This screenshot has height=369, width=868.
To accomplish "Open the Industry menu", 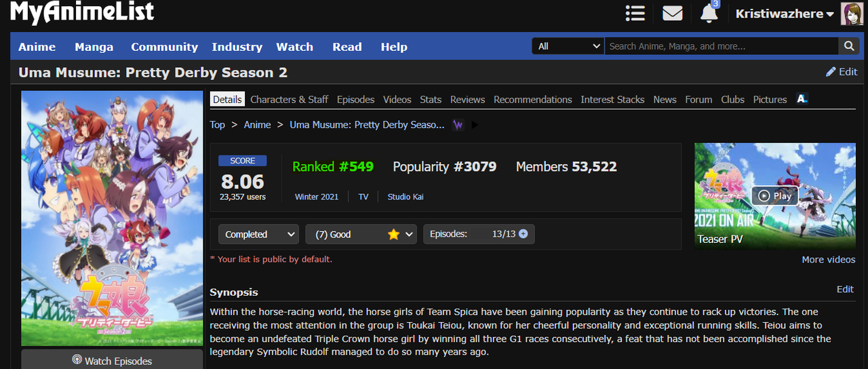I will [237, 47].
